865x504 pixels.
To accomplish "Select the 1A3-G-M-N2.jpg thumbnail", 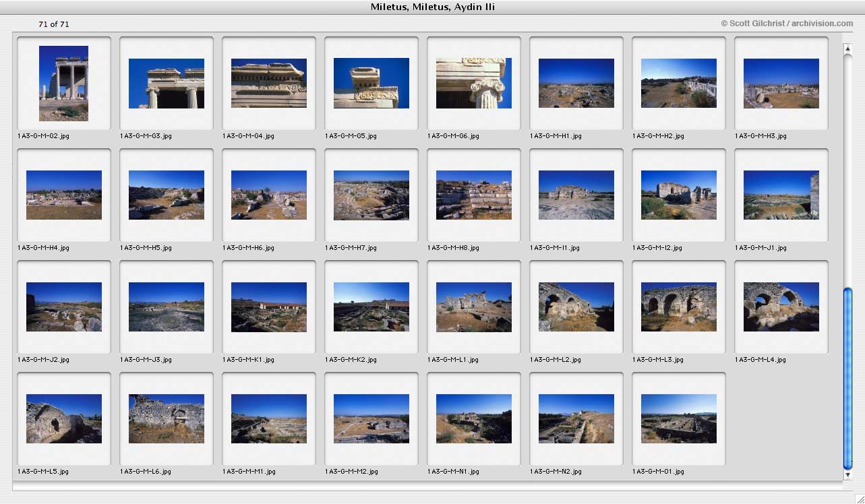I will pos(576,419).
